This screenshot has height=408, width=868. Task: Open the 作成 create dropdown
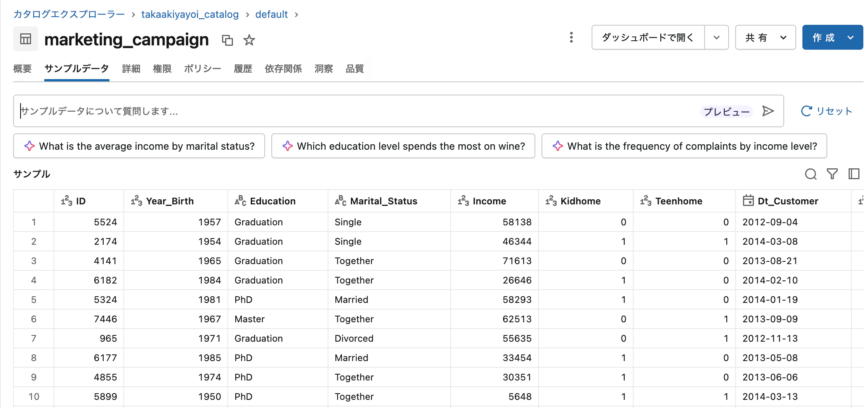833,38
